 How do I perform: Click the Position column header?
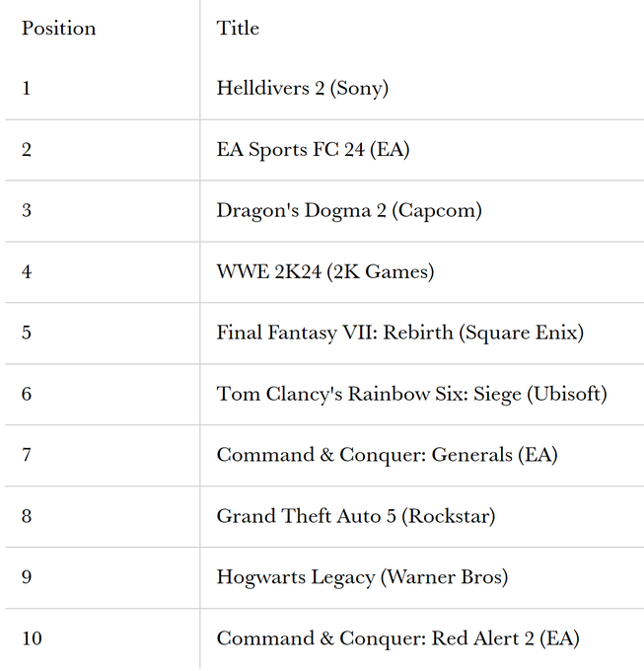pos(59,28)
